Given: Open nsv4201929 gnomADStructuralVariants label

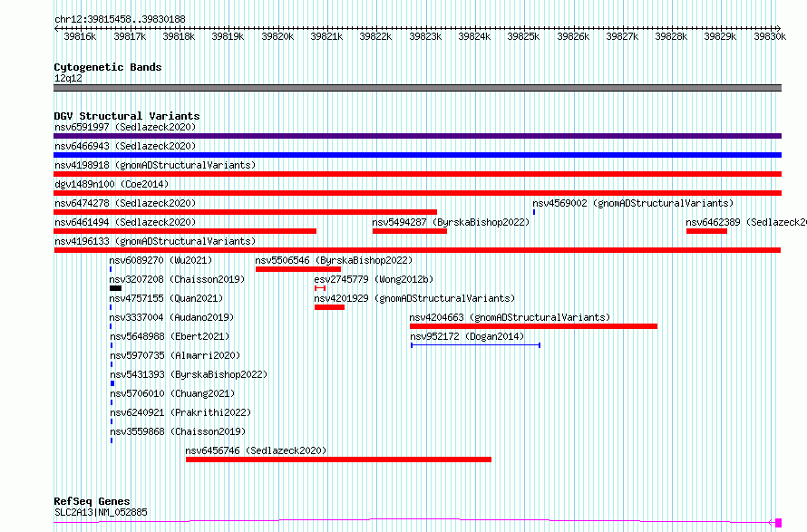Looking at the screenshot, I should [x=414, y=298].
